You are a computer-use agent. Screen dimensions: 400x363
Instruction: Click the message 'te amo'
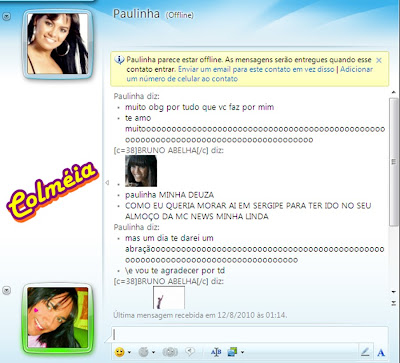tap(138, 118)
